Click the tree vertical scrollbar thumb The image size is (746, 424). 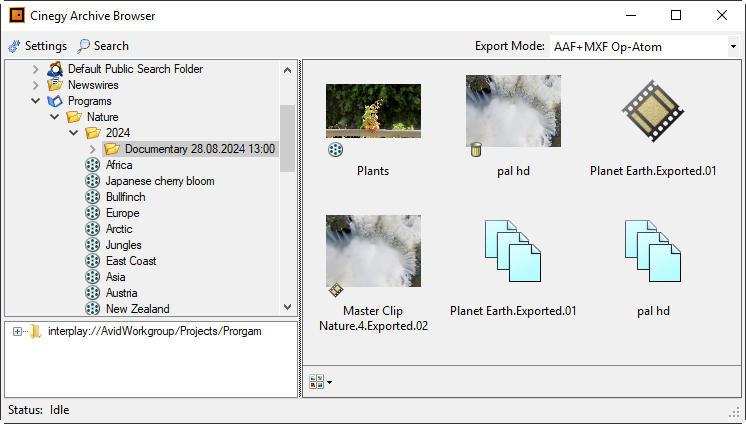287,138
